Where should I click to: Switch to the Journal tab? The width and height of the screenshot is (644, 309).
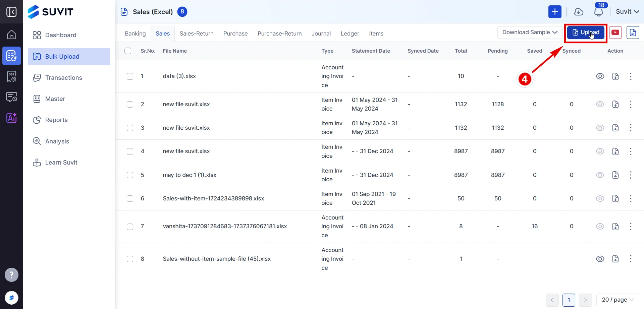[x=321, y=34]
